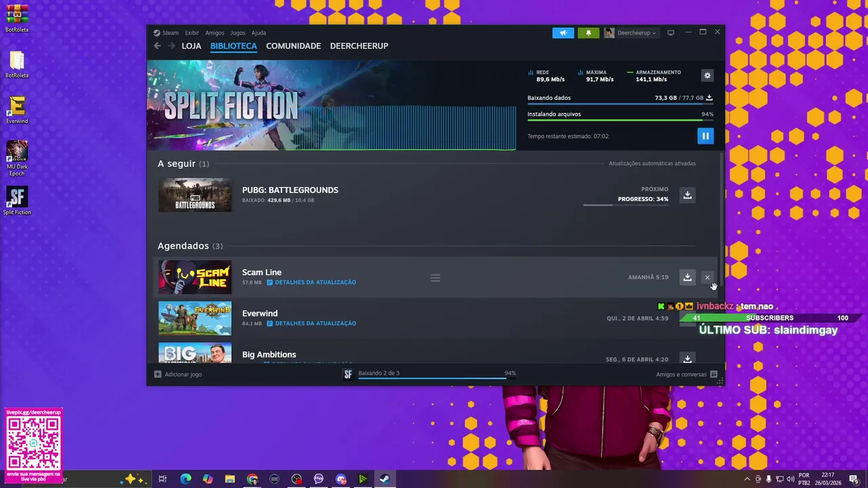Select the BIBLIOTECA tab
Image resolution: width=868 pixels, height=488 pixels.
tap(233, 46)
